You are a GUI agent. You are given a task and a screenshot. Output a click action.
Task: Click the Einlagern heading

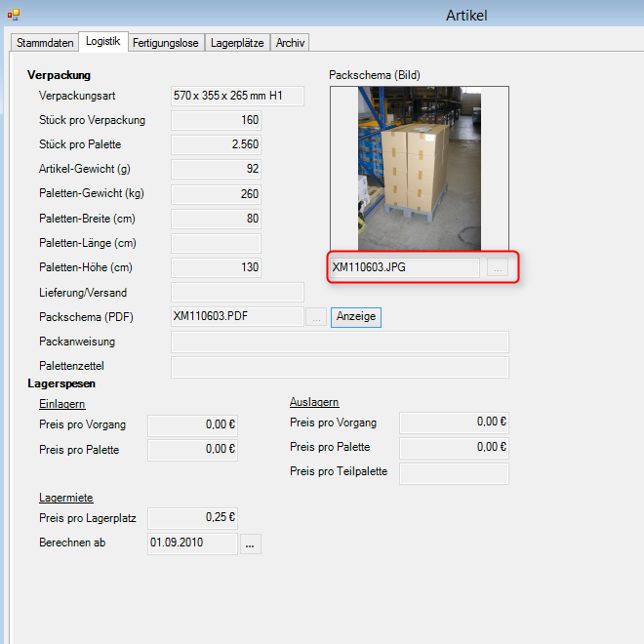point(62,404)
